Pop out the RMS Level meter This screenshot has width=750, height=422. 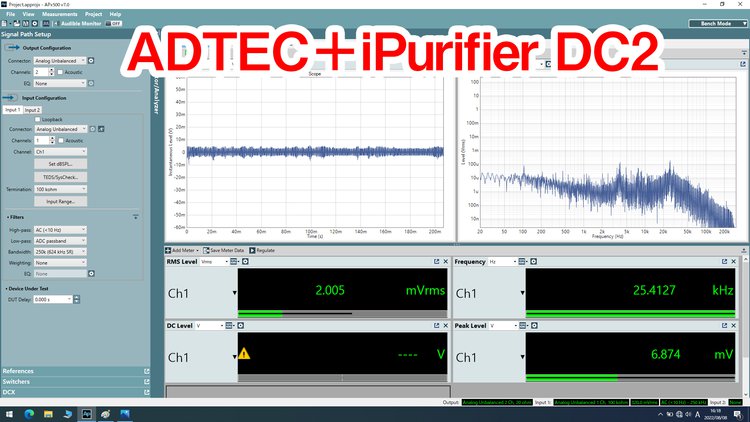pos(436,262)
